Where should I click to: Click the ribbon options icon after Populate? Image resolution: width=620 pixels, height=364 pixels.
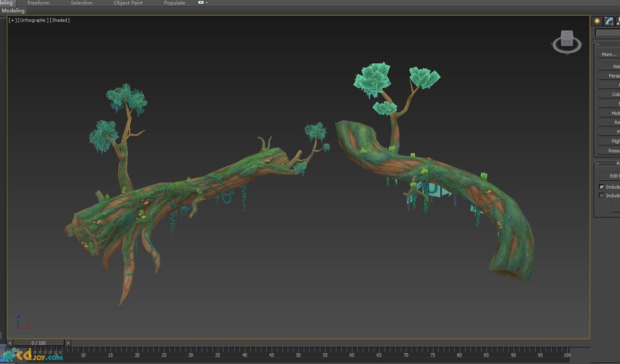coord(201,2)
